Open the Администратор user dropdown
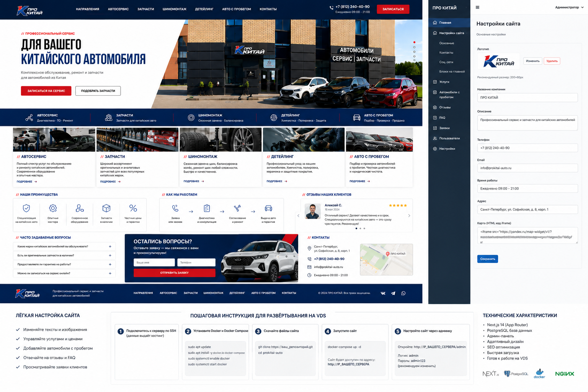This screenshot has height=392, width=588. pos(569,7)
